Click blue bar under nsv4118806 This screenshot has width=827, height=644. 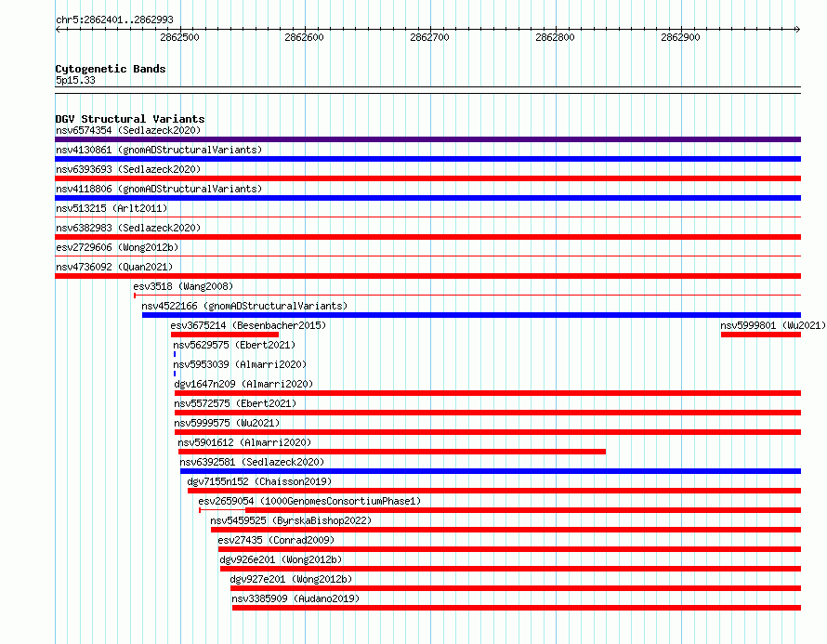(x=427, y=198)
